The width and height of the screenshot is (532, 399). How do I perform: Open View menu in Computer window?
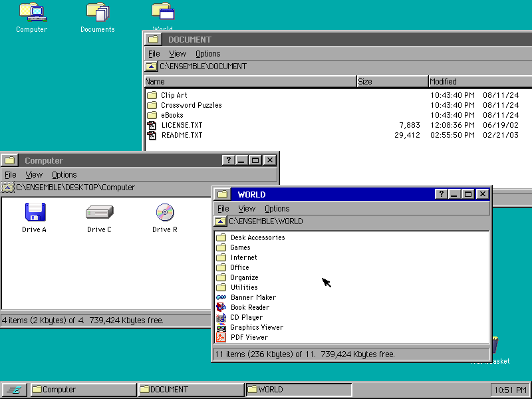click(34, 175)
